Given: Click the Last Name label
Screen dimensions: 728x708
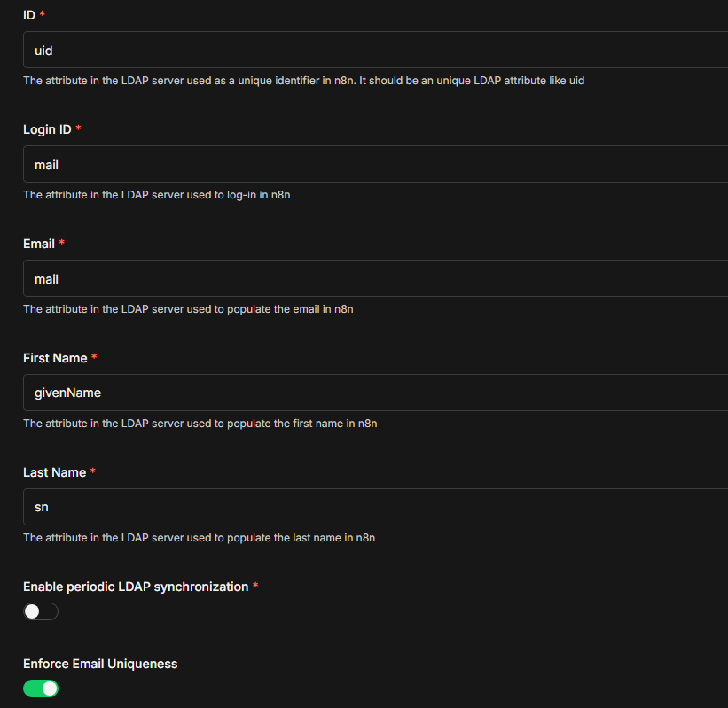Looking at the screenshot, I should pyautogui.click(x=54, y=472).
